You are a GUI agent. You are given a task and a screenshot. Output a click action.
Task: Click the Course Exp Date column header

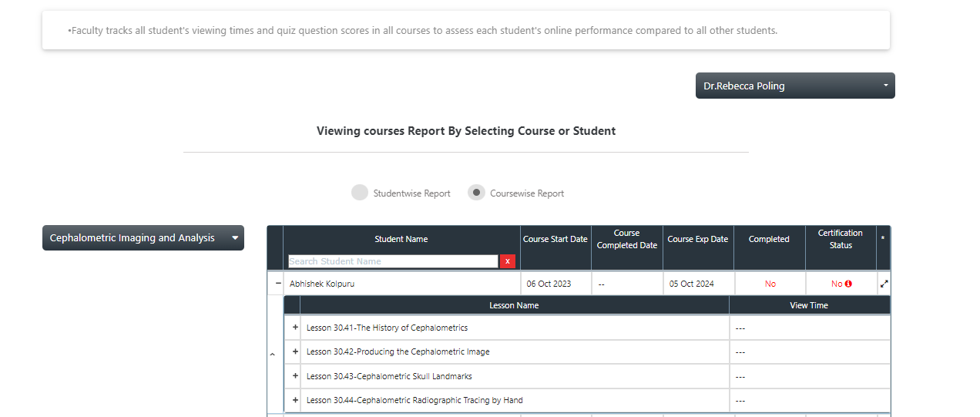click(697, 239)
